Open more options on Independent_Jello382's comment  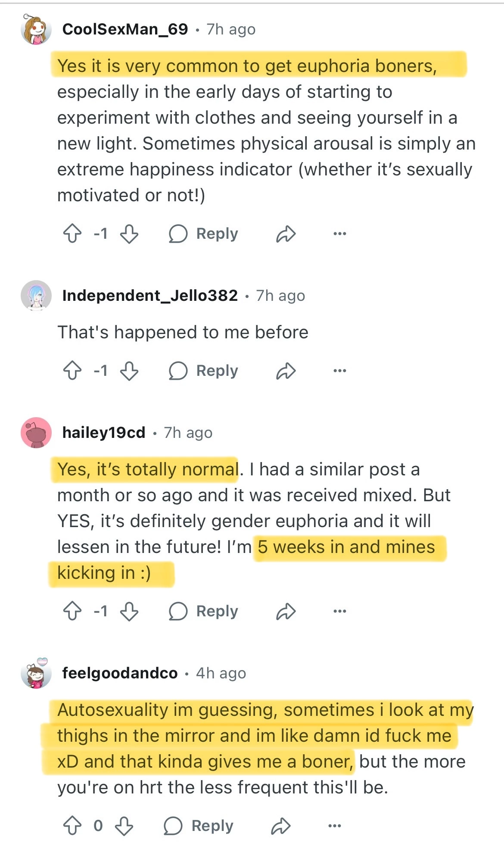(x=339, y=371)
